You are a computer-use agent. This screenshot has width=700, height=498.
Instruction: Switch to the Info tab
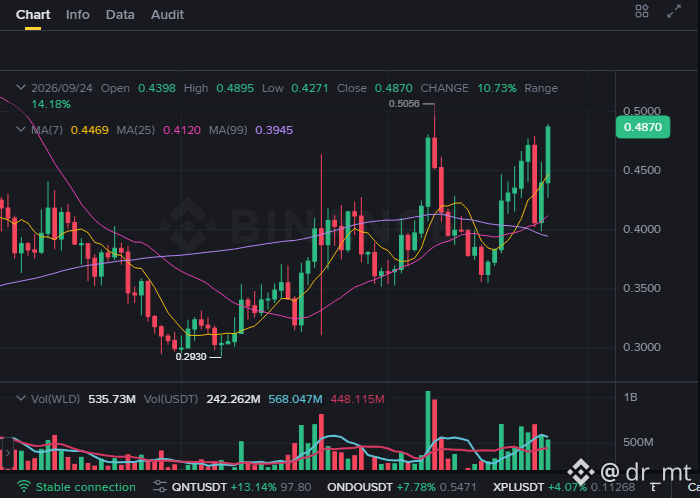tap(78, 15)
